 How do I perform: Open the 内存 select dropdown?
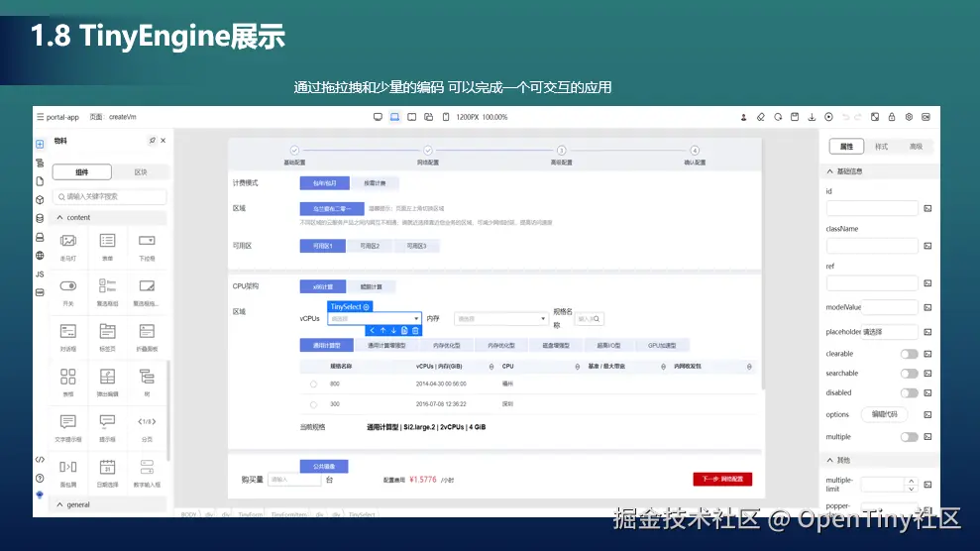pos(500,318)
